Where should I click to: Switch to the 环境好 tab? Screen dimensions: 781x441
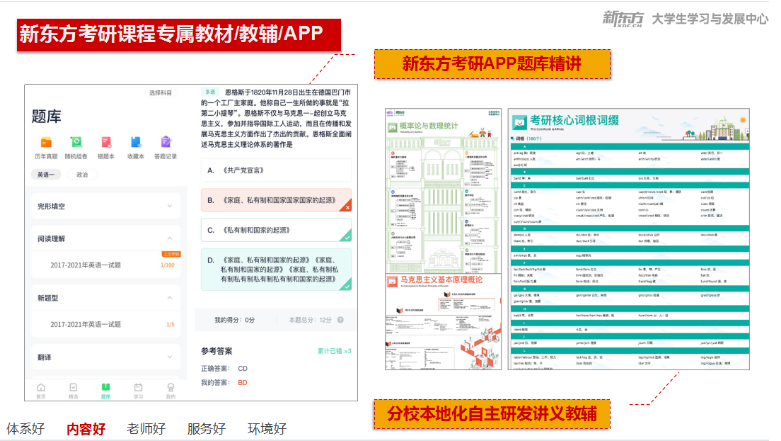tap(267, 429)
